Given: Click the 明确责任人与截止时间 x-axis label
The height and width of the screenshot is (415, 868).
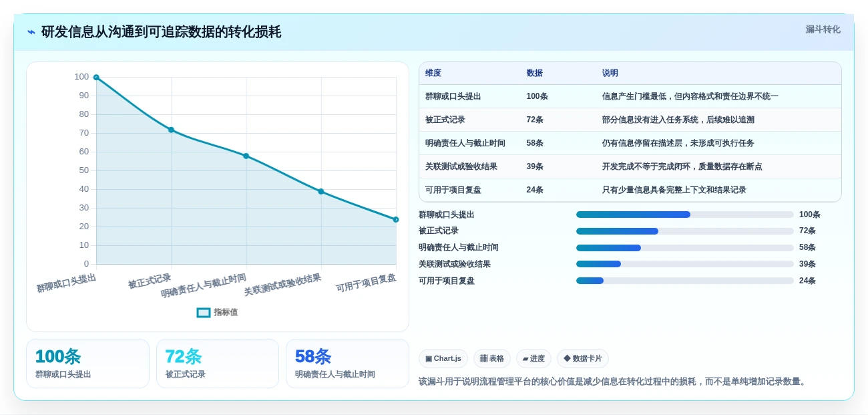Looking at the screenshot, I should click(x=204, y=285).
